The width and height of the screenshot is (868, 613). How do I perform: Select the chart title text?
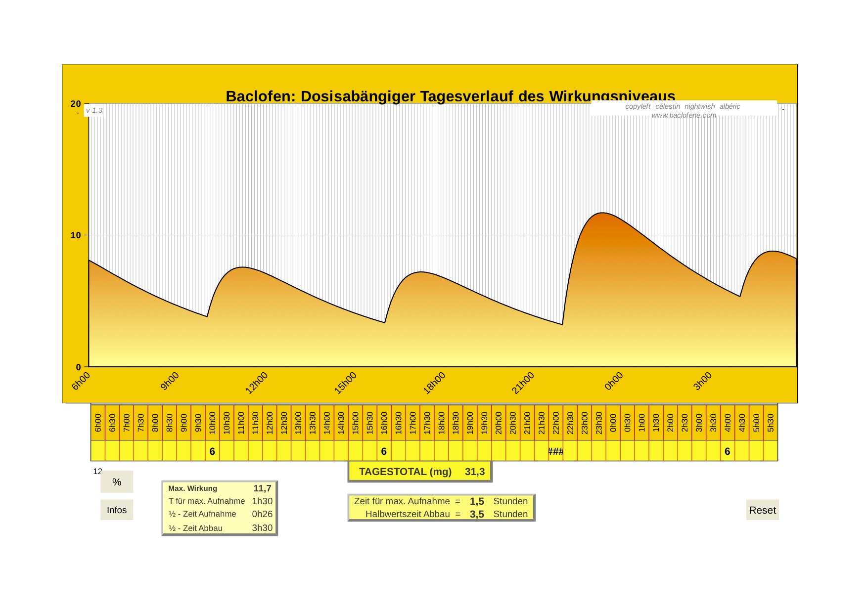[450, 96]
